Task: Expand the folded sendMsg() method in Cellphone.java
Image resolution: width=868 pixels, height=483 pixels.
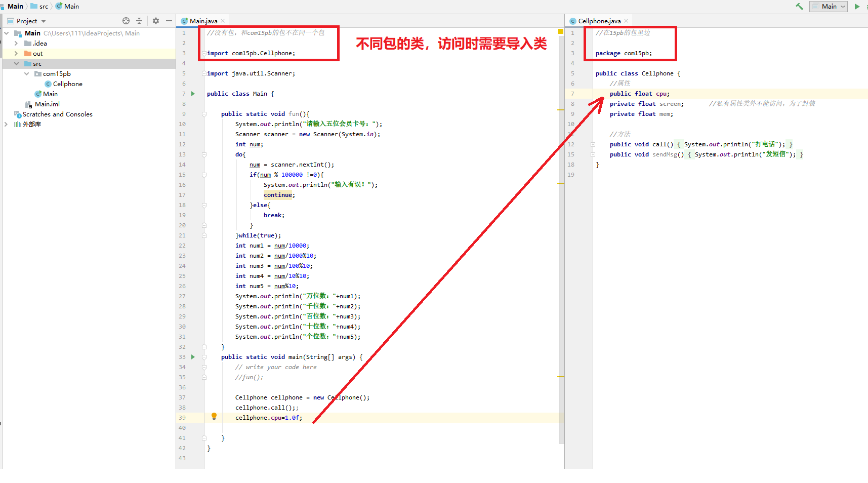Action: 593,154
